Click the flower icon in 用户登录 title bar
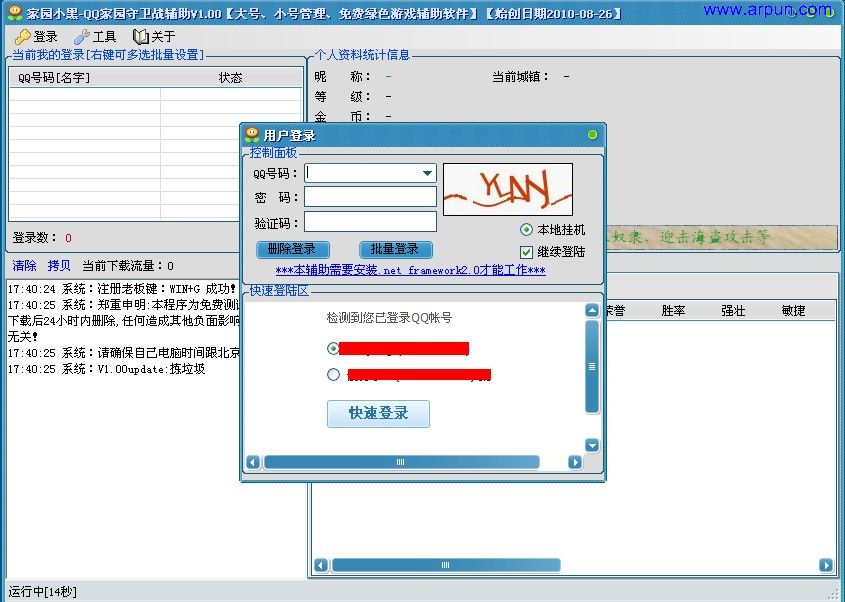845x602 pixels. coord(252,134)
